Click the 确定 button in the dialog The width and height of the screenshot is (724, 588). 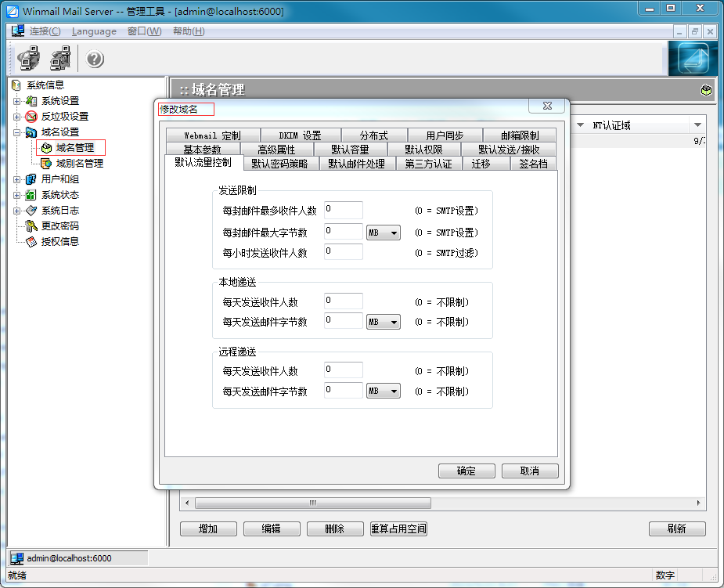(466, 471)
